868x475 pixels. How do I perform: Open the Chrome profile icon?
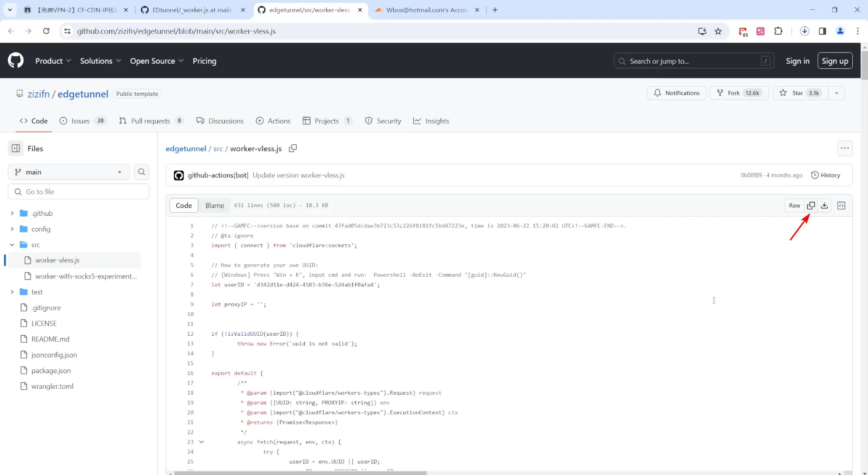840,31
